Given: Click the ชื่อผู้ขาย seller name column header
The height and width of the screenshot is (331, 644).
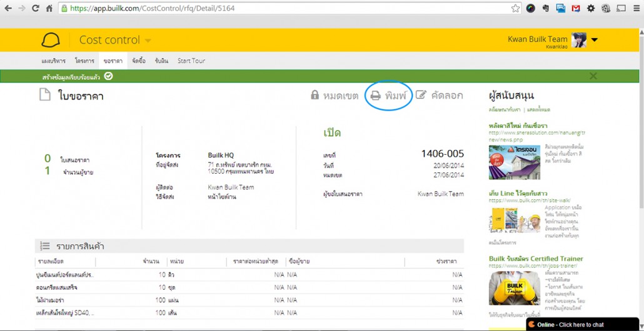Looking at the screenshot, I should click(x=299, y=261).
